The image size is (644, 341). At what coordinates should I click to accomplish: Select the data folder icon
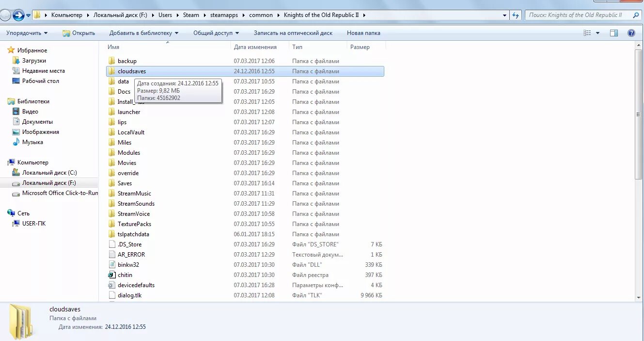pos(111,81)
